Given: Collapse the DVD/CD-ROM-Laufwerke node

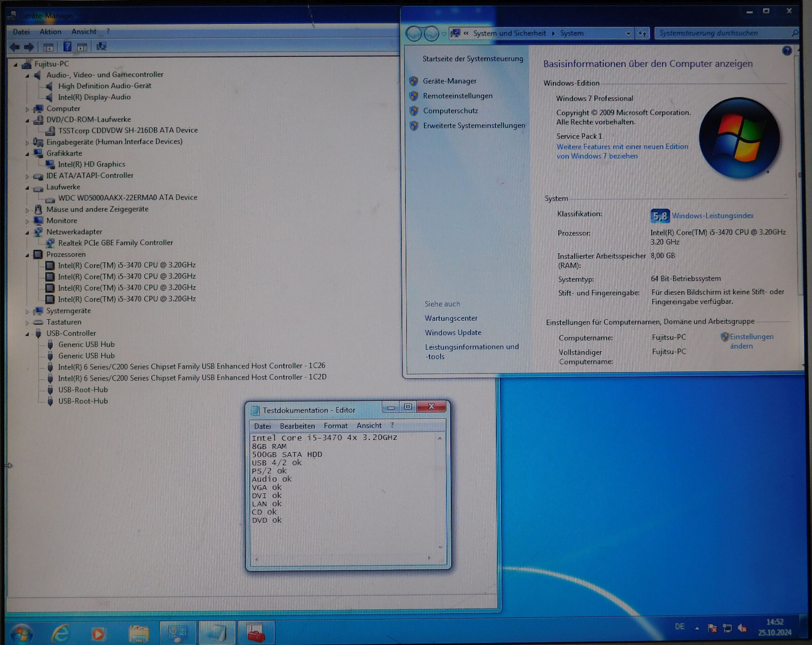Looking at the screenshot, I should [x=27, y=120].
